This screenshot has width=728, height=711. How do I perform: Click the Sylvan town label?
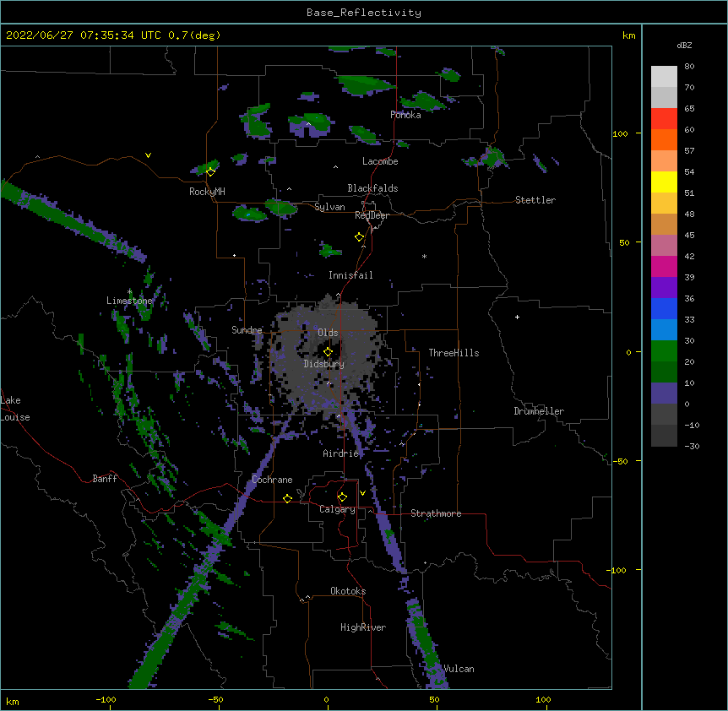tap(329, 207)
